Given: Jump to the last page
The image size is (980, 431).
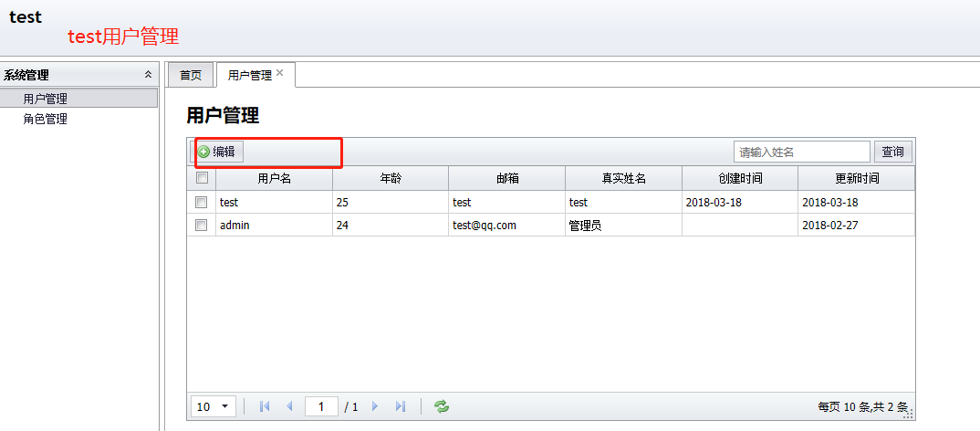Looking at the screenshot, I should [401, 406].
